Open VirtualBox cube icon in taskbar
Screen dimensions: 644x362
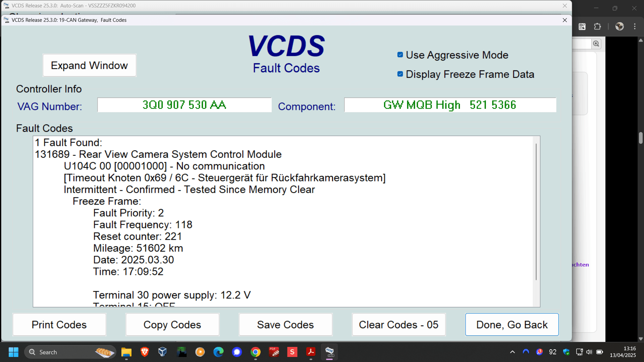click(x=163, y=352)
